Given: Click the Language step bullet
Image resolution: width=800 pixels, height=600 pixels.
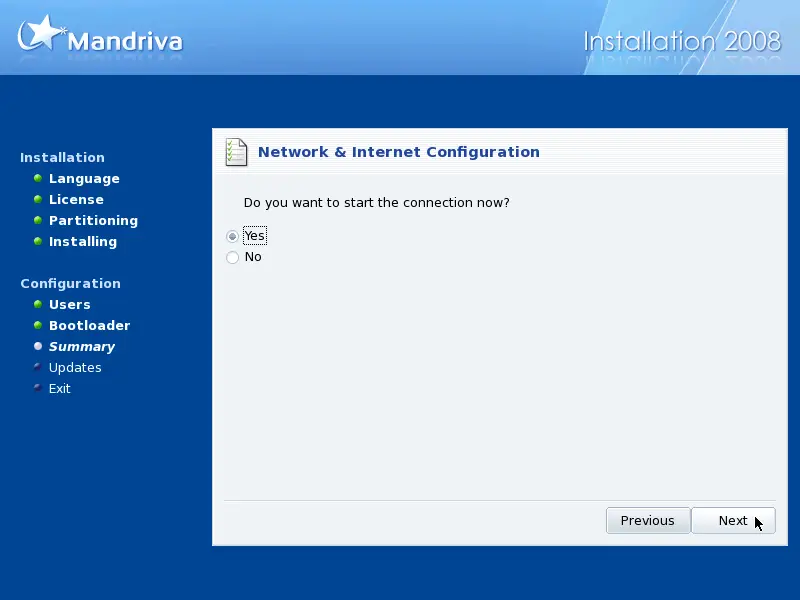Looking at the screenshot, I should 38,178.
